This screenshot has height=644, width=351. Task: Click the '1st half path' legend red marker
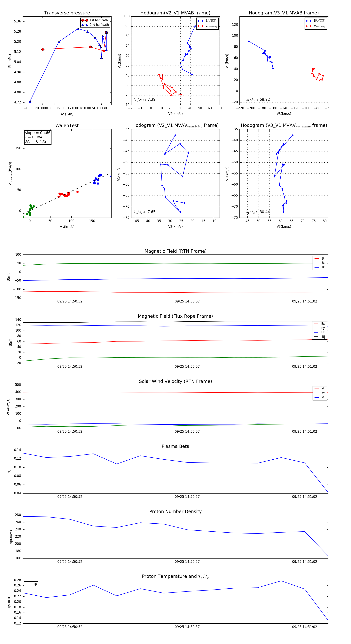pyautogui.click(x=84, y=20)
